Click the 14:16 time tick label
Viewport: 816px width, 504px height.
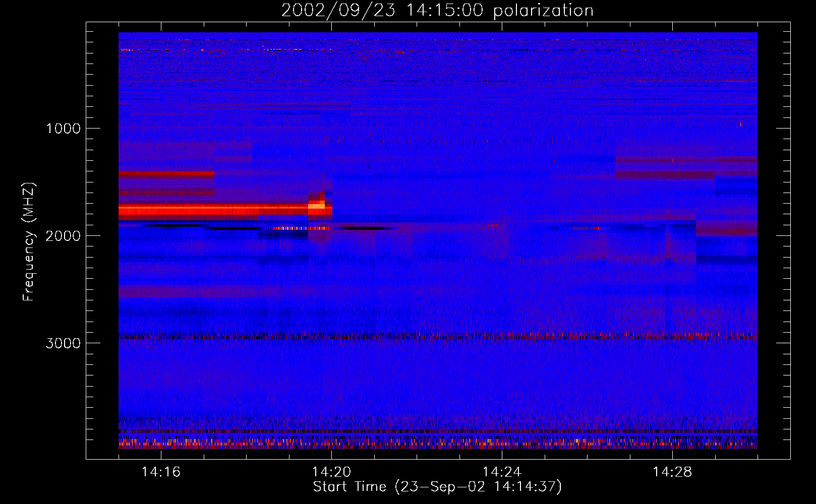(x=161, y=472)
